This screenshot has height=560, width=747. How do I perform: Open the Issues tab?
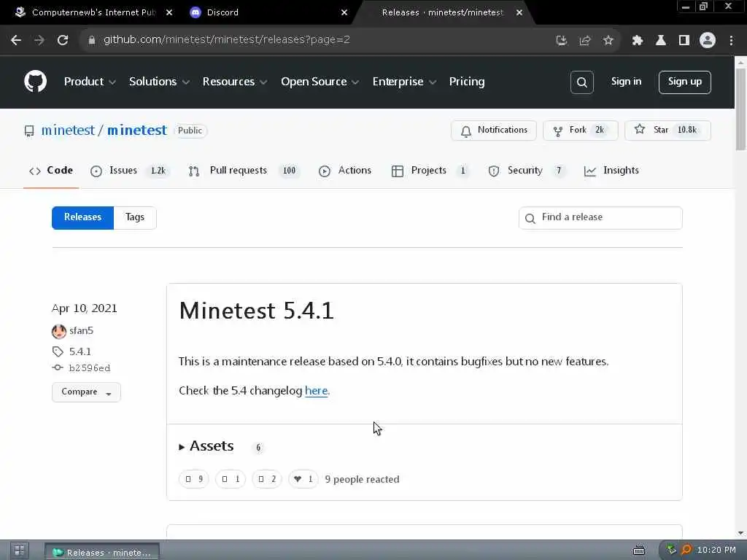pyautogui.click(x=129, y=171)
